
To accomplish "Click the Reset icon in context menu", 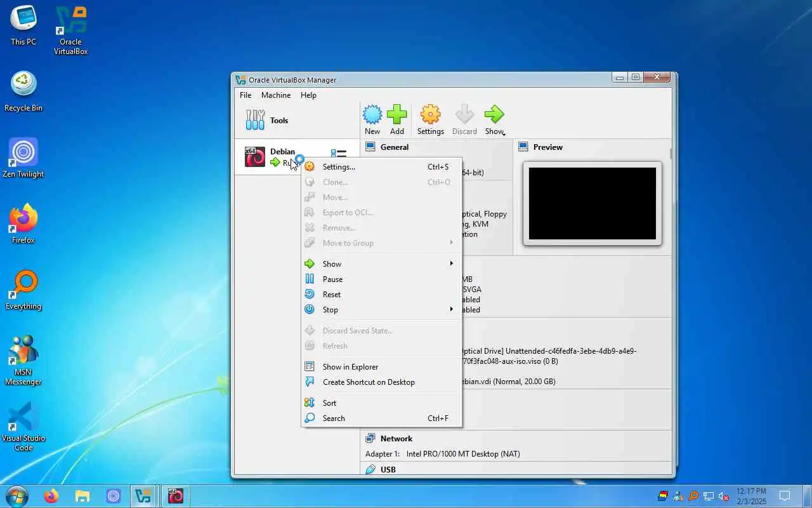I will (x=310, y=294).
